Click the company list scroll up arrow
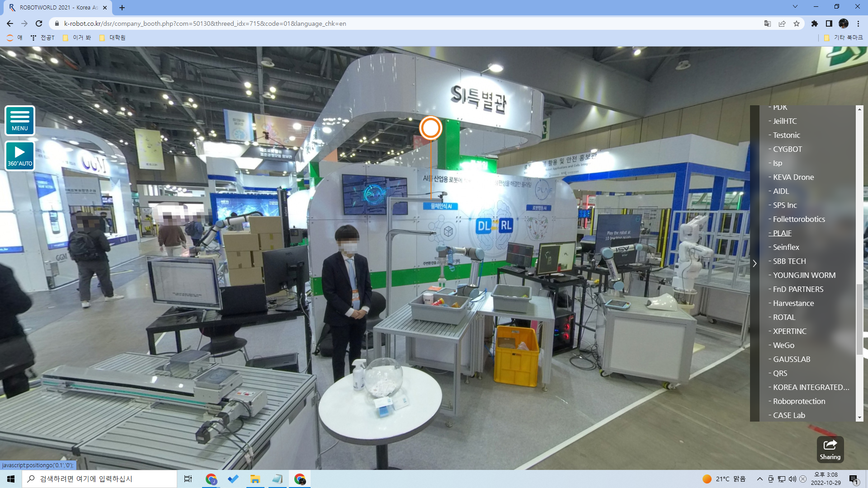Image resolution: width=868 pixels, height=488 pixels. click(859, 109)
